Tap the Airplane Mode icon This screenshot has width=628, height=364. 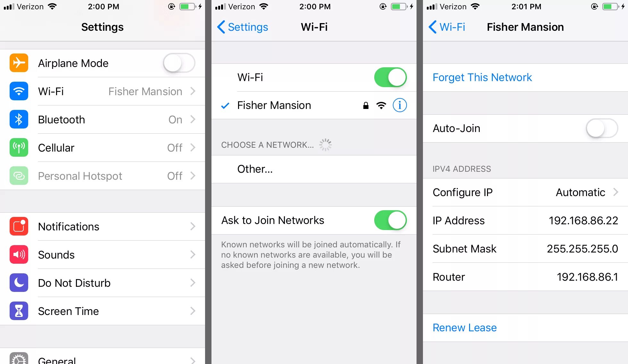pos(18,62)
